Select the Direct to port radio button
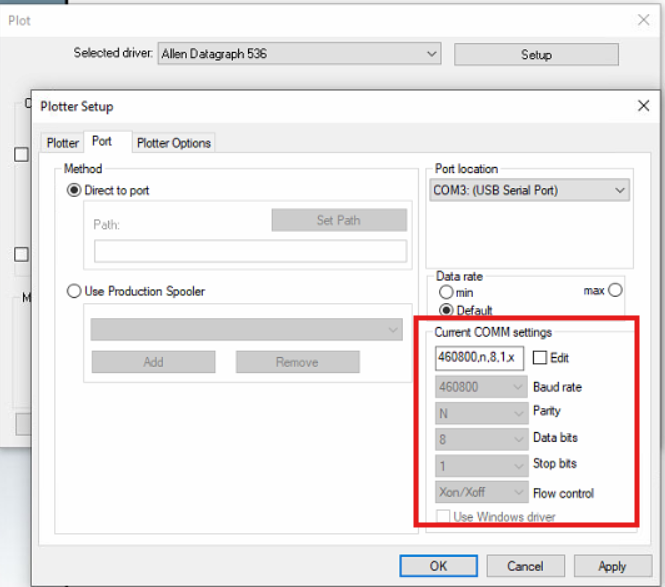This screenshot has height=587, width=665. 74,190
